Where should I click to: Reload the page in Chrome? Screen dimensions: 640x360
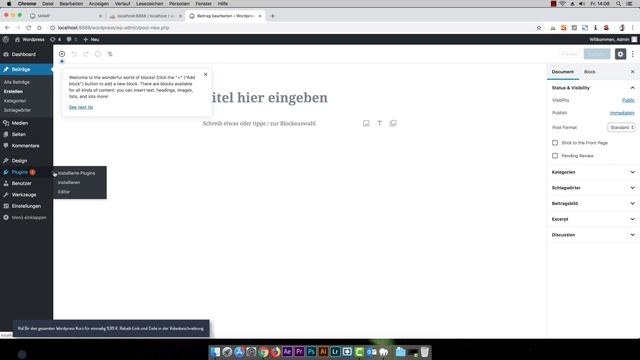click(29, 28)
